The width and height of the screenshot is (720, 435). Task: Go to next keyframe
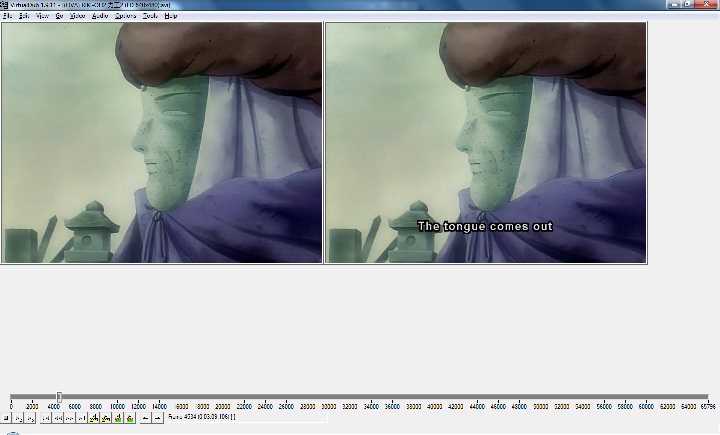[x=106, y=418]
